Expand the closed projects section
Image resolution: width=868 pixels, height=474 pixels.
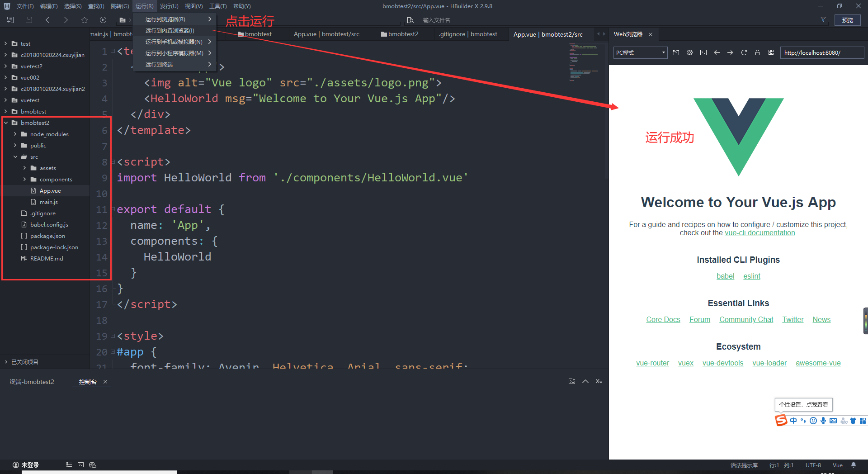coord(6,362)
